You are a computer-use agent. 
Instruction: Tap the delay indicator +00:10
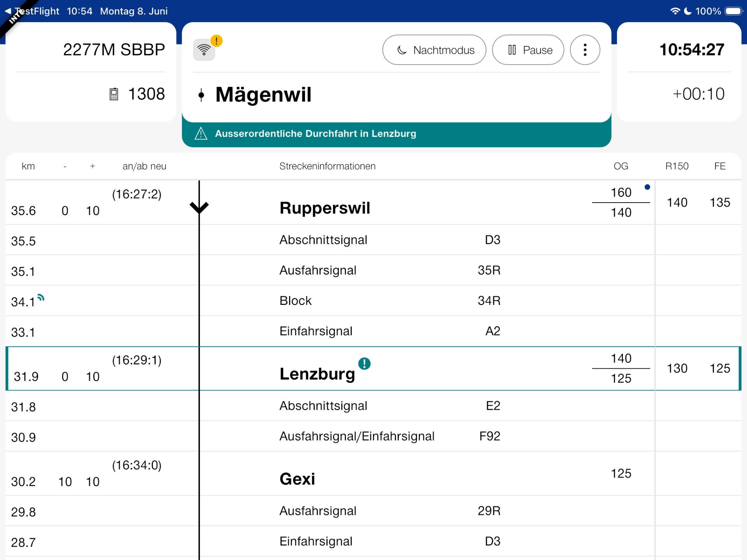click(698, 94)
